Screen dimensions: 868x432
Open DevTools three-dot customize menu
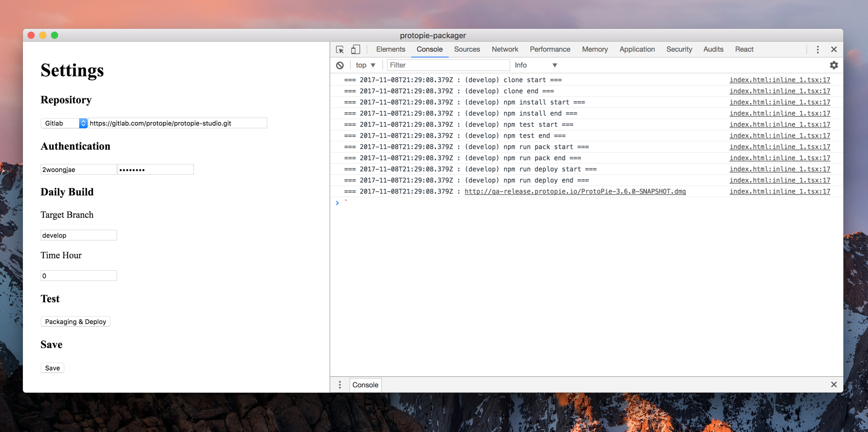818,49
